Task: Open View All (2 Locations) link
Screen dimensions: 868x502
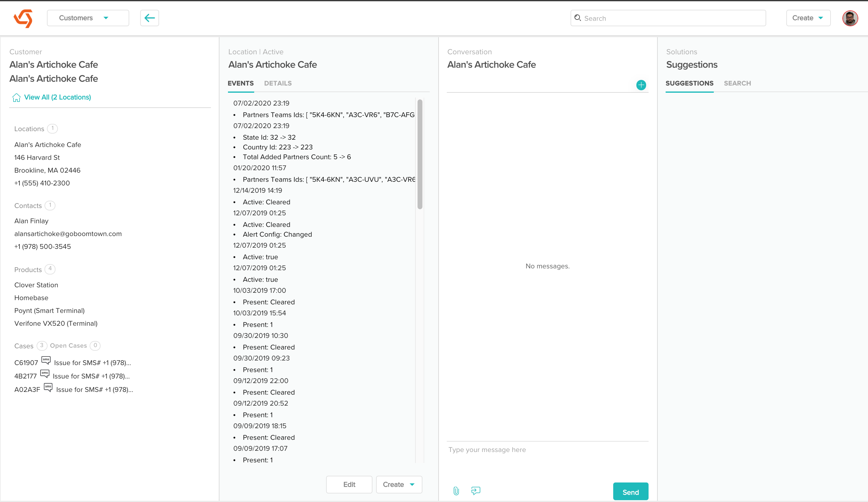Action: (x=58, y=97)
